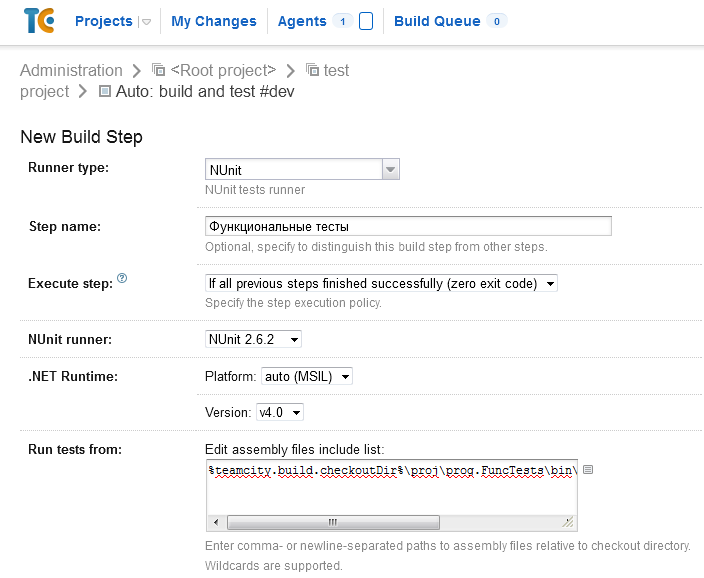Click the TeamCity logo icon

(39, 20)
